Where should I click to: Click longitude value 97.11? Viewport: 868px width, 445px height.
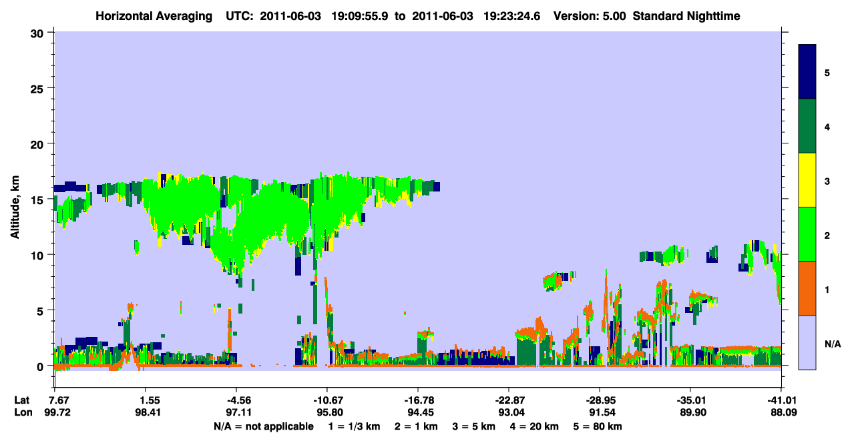[x=240, y=413]
